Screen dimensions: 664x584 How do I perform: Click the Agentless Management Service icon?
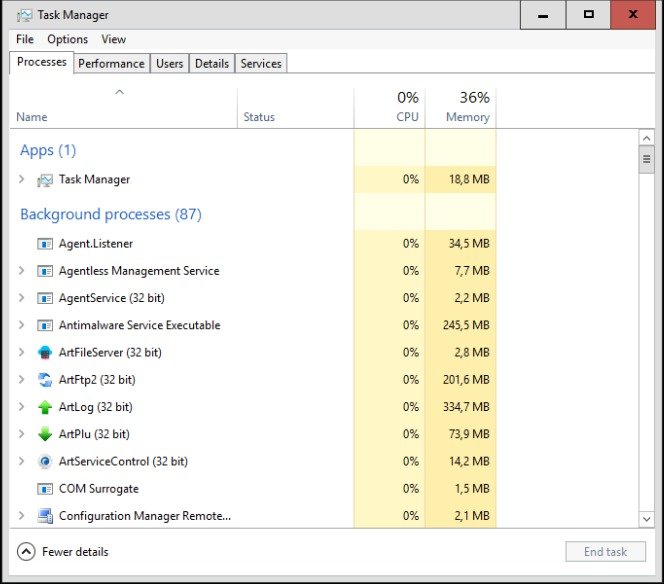coord(45,271)
